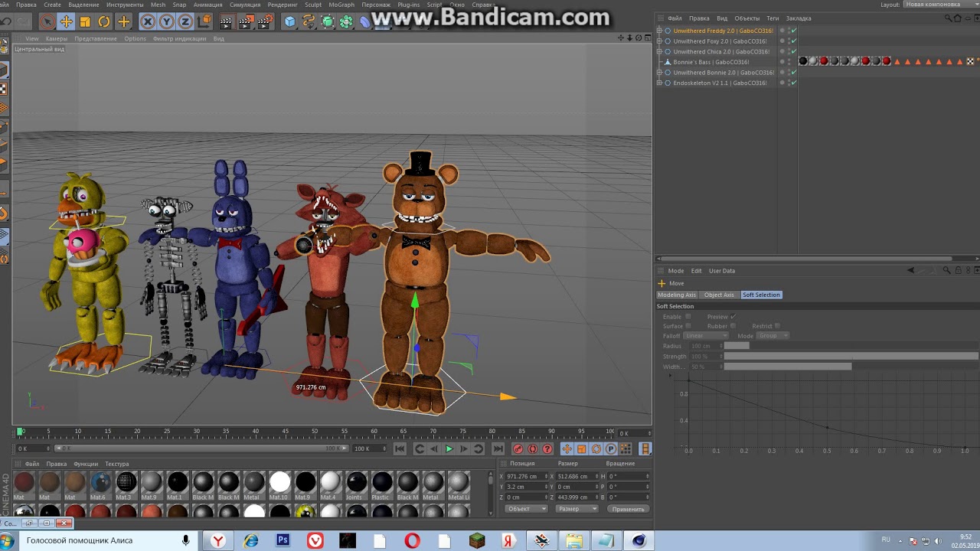Open the Рендеринг menu
This screenshot has height=551, width=980.
point(283,5)
